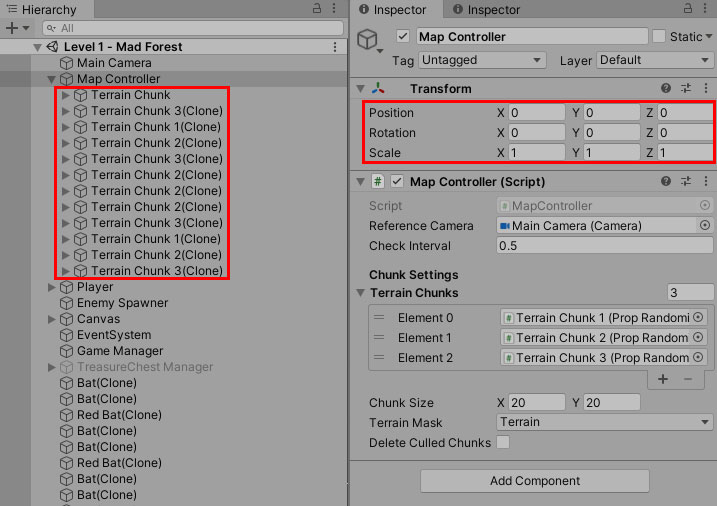Open the Tag dropdown showing Untagged
This screenshot has width=717, height=506.
483,60
